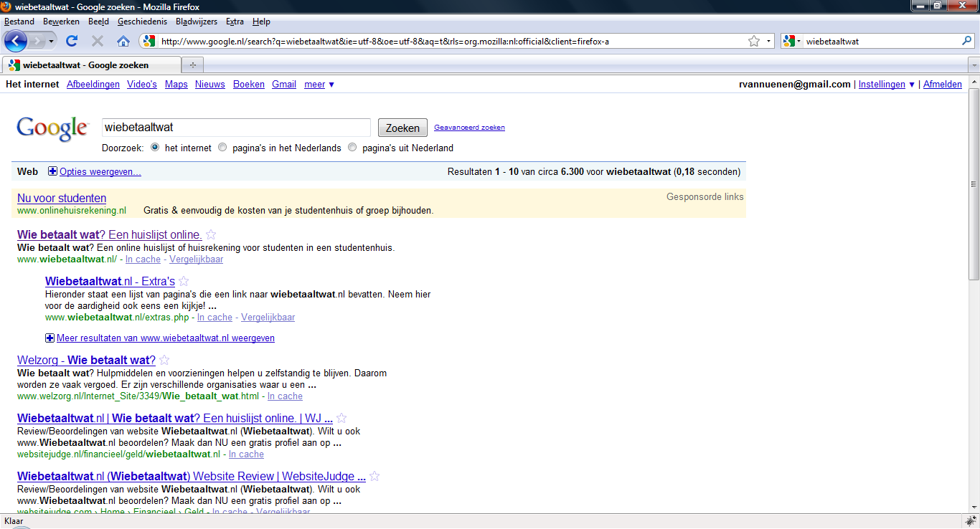Expand 'Meer resultaten van www.wiebetaaltwat.nl weergeven'

pos(165,338)
